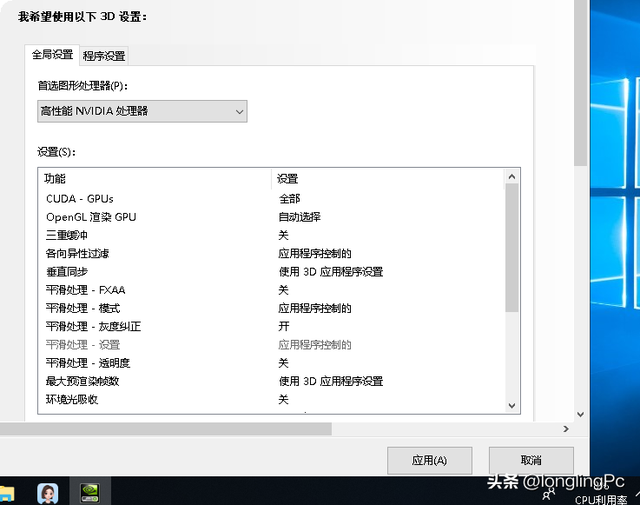This screenshot has width=640, height=505.
Task: Click settings list scroll-up arrow
Action: pos(512,177)
